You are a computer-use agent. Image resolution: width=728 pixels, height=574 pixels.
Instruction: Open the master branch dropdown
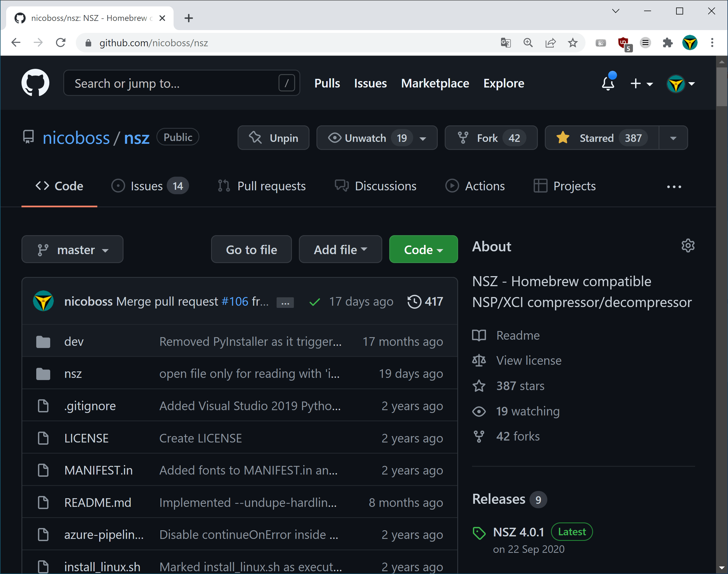(72, 249)
